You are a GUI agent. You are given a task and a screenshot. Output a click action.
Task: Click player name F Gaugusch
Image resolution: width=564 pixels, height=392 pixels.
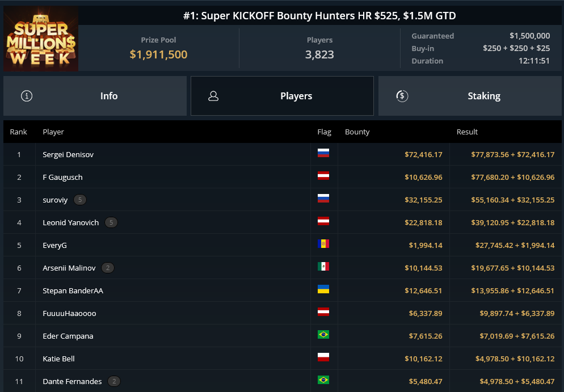point(62,178)
